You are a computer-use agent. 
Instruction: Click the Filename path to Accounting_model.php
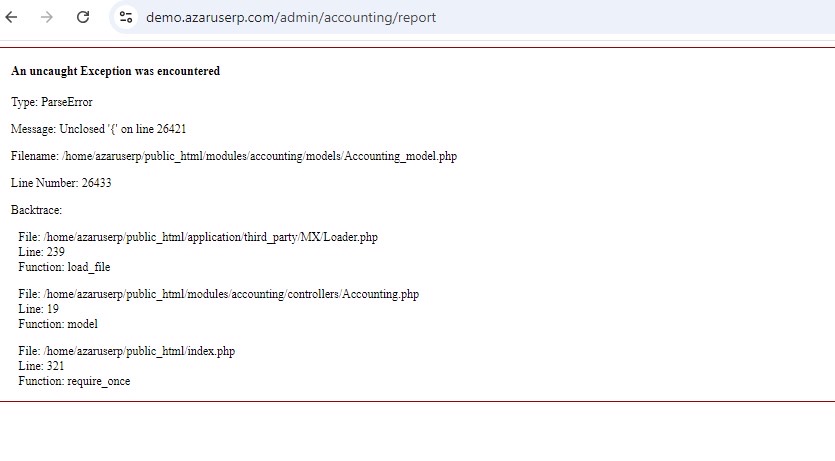234,156
